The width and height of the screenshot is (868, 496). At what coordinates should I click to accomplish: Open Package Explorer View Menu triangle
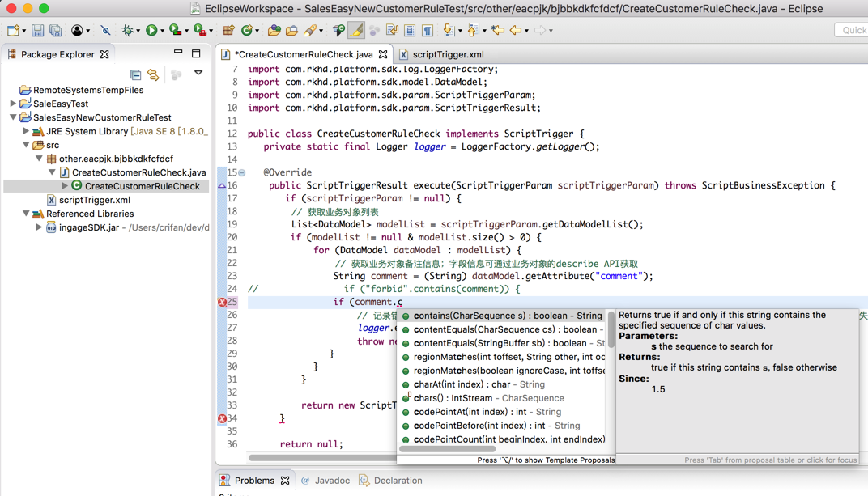pyautogui.click(x=198, y=73)
